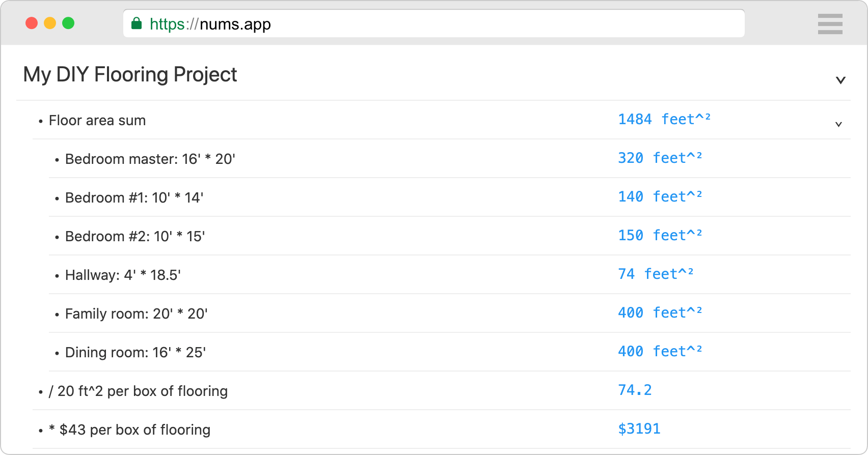Click the bullet beside Hallway line
This screenshot has height=455, width=868.
57,276
